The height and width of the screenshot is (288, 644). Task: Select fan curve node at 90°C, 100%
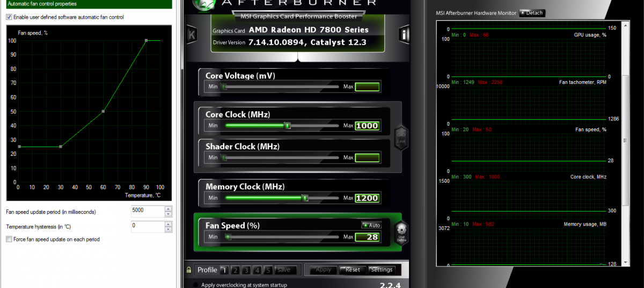[146, 40]
